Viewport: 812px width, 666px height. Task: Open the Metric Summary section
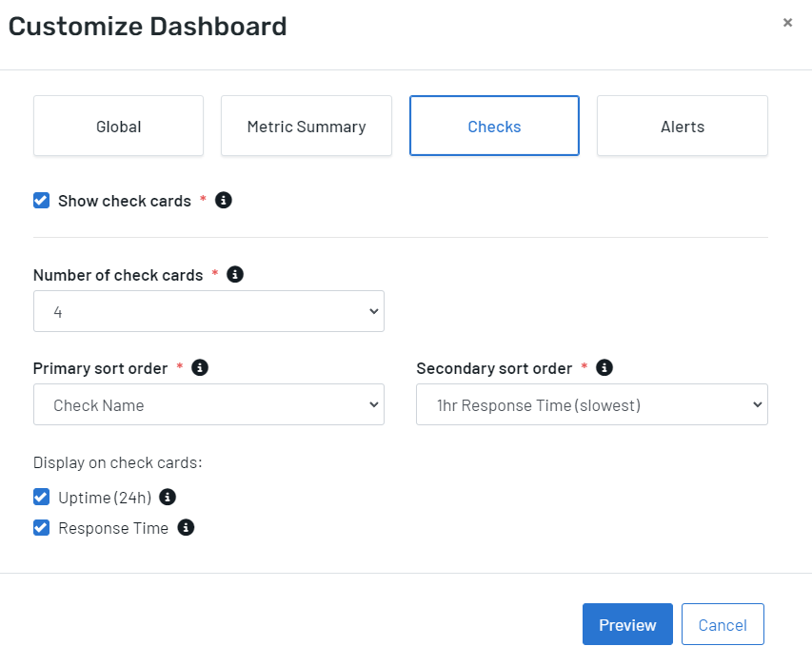[x=306, y=125]
